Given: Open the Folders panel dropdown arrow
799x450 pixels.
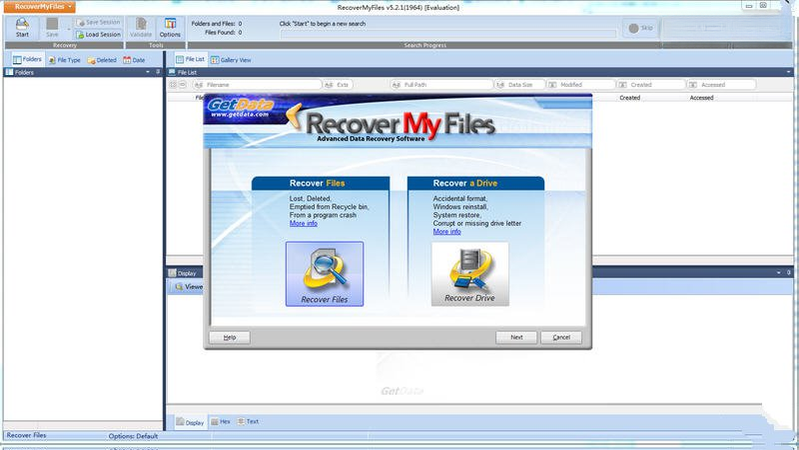Looking at the screenshot, I should (148, 72).
